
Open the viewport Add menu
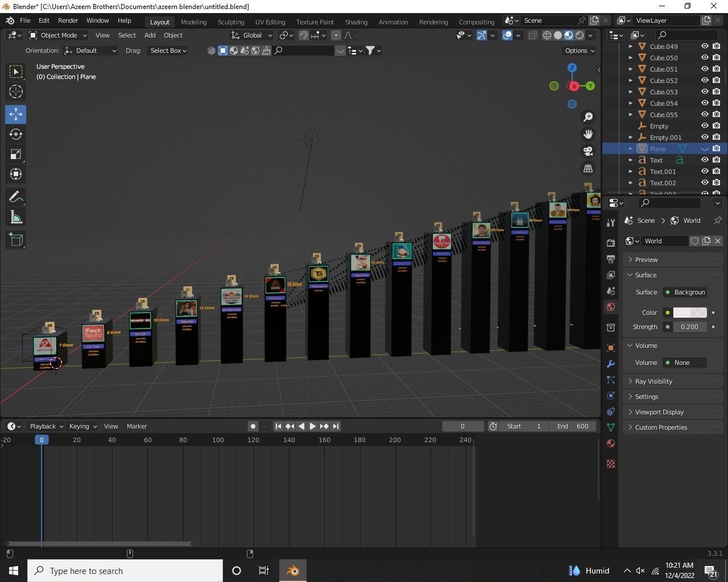[150, 35]
